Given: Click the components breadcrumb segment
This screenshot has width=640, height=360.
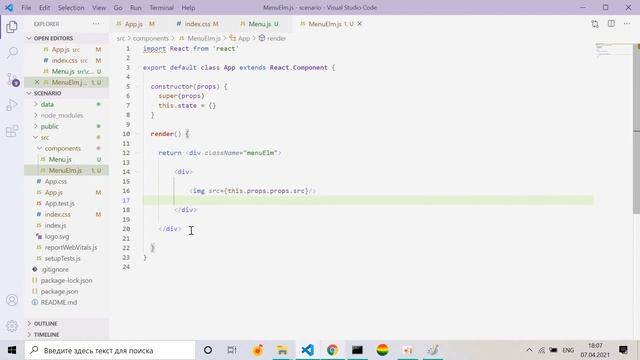Looking at the screenshot, I should 151,38.
